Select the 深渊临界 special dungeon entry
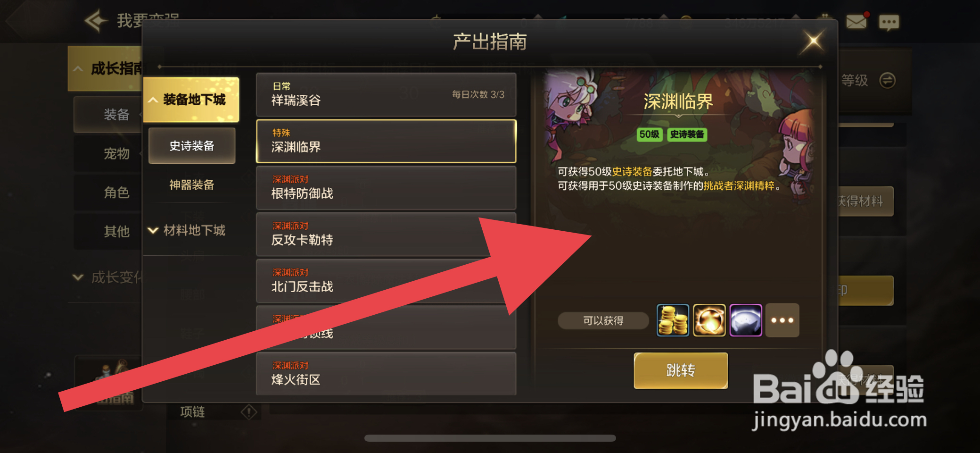The width and height of the screenshot is (980, 453). coord(386,141)
